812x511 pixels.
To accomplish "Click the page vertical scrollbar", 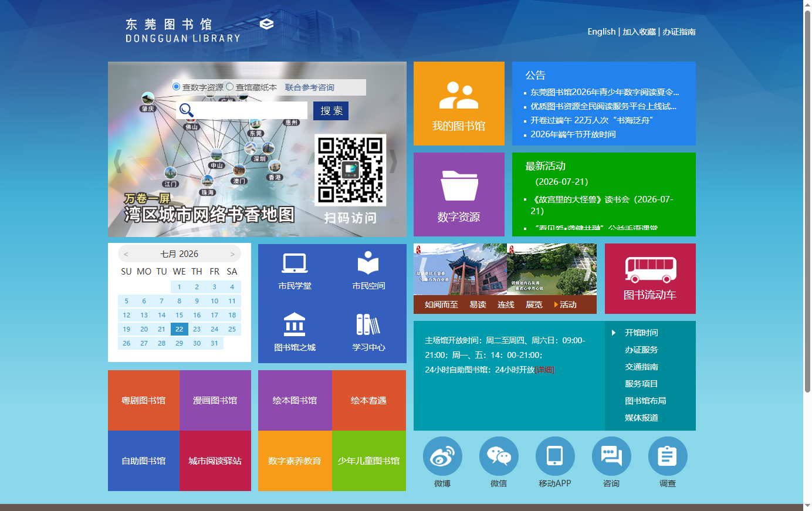I will tap(807, 202).
